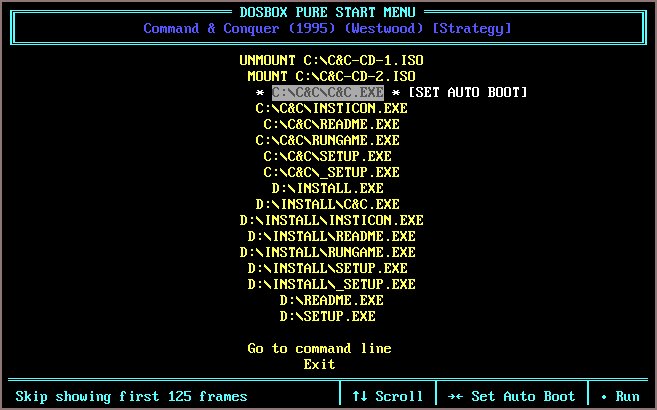Click the Command & Conquer game title
657x410 pixels.
pyautogui.click(x=327, y=28)
